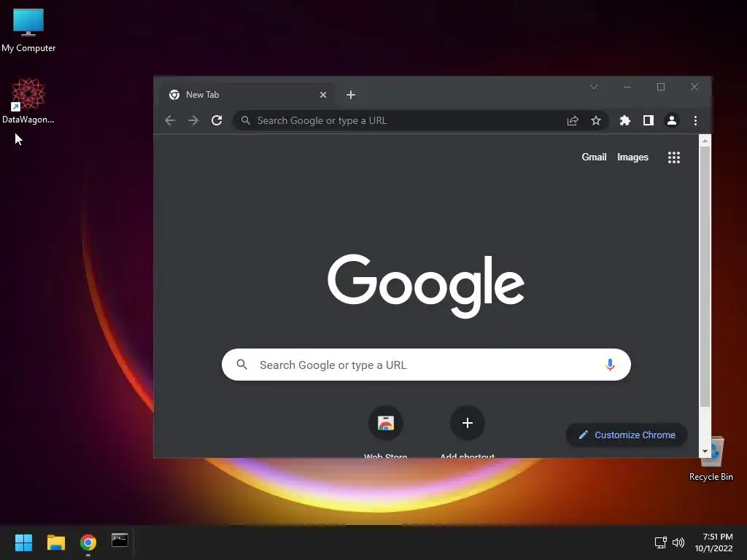This screenshot has width=747, height=560.
Task: Open a new tab with the plus button
Action: click(x=351, y=95)
